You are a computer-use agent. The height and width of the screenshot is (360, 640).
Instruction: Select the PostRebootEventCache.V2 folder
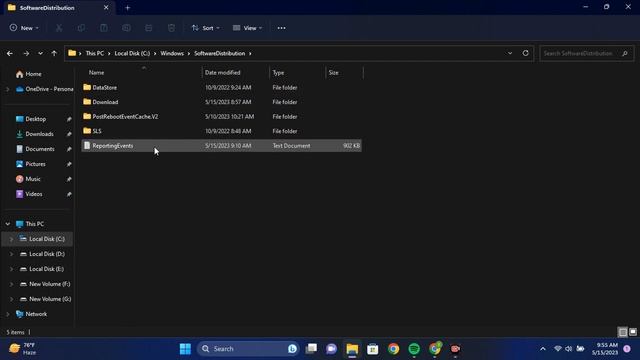click(x=221, y=116)
